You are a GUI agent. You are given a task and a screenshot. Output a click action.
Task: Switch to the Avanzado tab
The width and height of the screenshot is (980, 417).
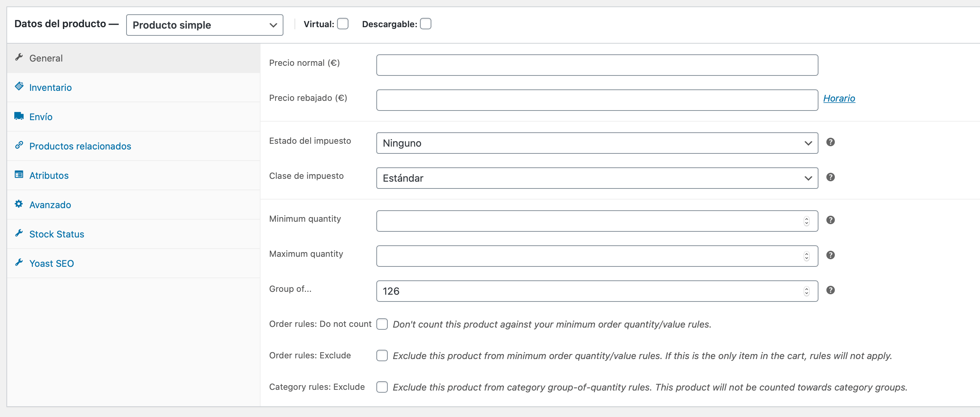click(x=134, y=205)
